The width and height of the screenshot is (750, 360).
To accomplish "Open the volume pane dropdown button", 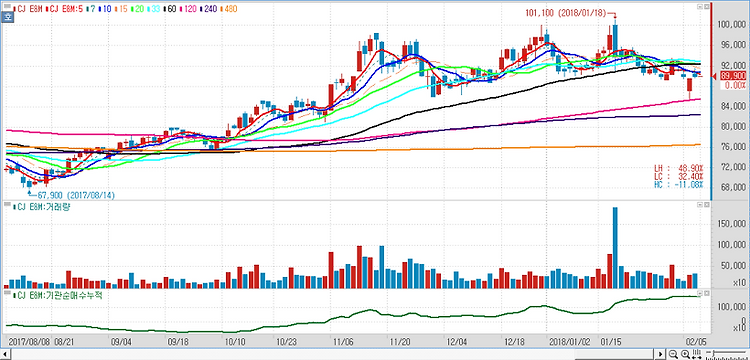I will 699,205.
